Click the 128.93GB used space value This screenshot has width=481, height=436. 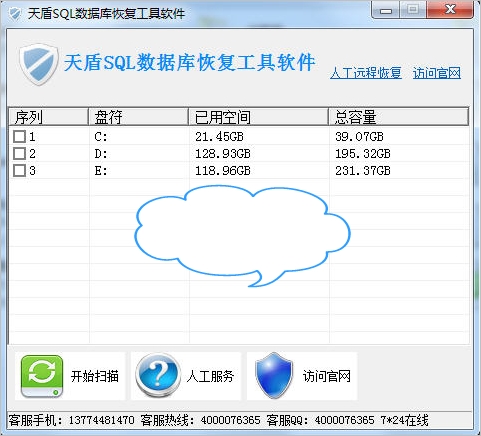point(223,154)
